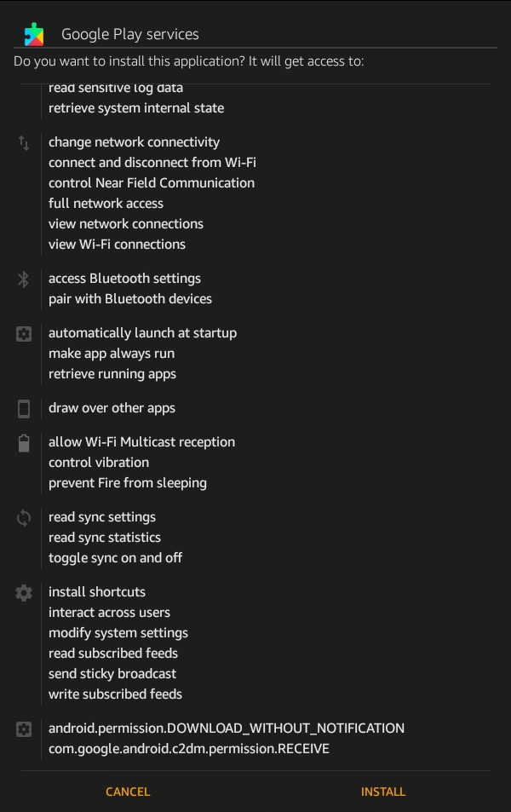Click the Bluetooth permission group icon
The height and width of the screenshot is (812, 511).
tap(24, 279)
